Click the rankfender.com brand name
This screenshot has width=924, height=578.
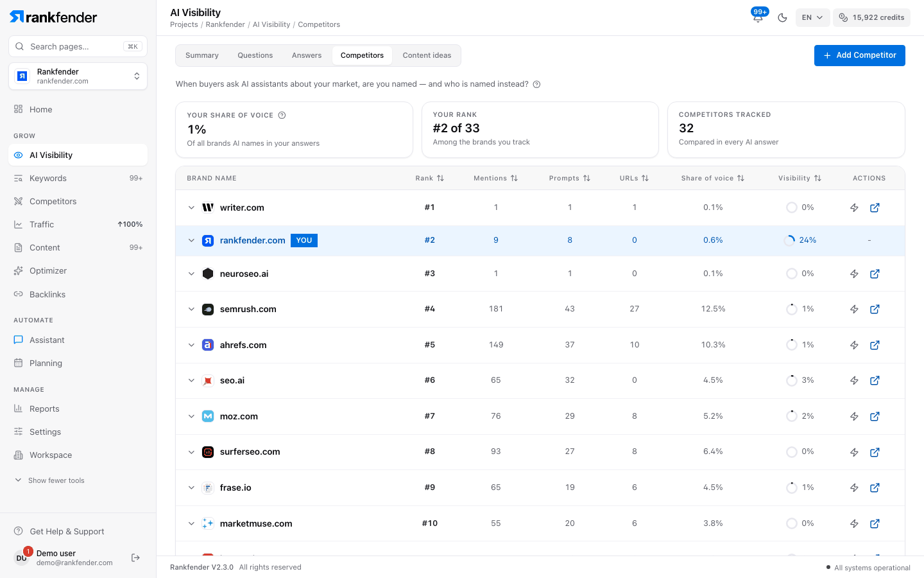click(x=253, y=241)
